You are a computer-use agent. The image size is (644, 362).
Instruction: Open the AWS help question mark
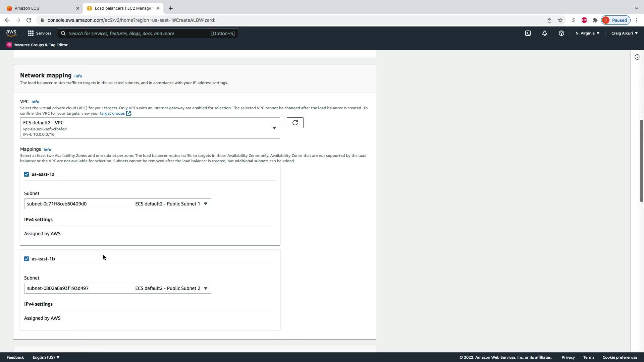tap(561, 33)
